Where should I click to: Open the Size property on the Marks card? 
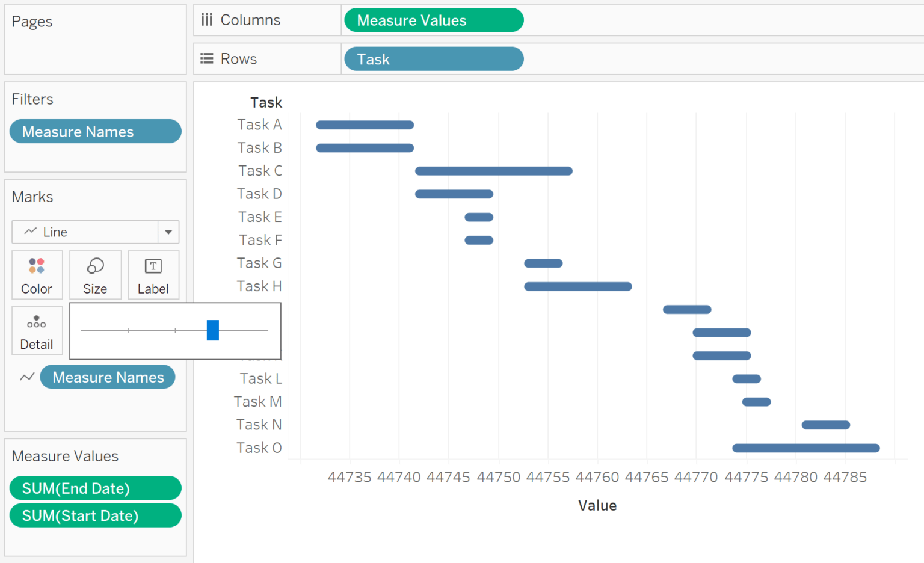[95, 275]
